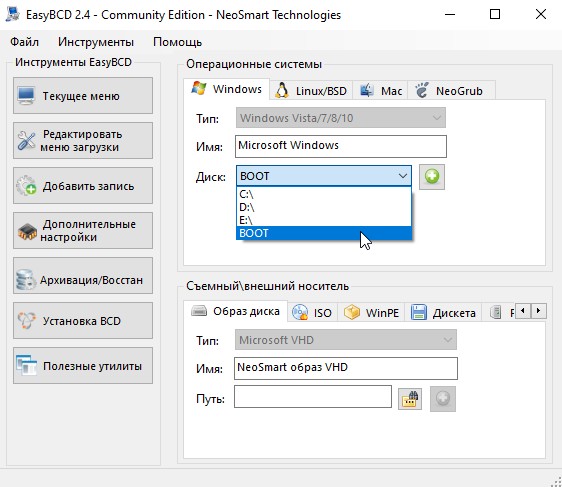The image size is (562, 487).
Task: Click the Текущее меню button
Action: [x=83, y=96]
